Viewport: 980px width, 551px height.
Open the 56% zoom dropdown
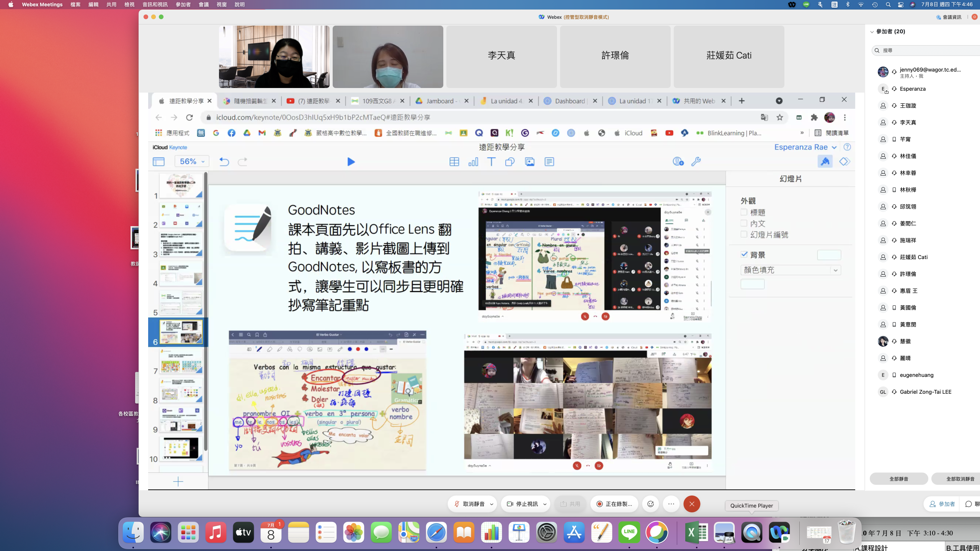(x=192, y=161)
